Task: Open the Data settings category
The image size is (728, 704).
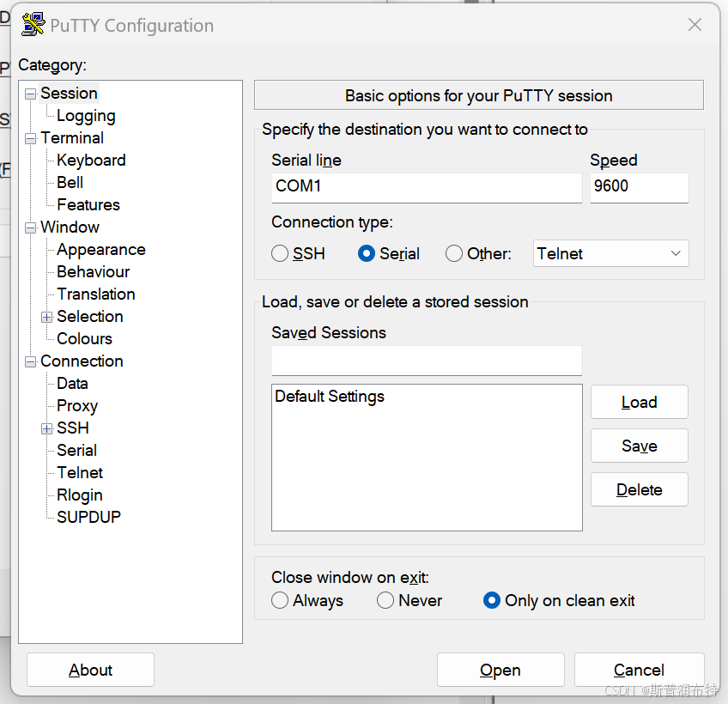Action: pyautogui.click(x=72, y=383)
